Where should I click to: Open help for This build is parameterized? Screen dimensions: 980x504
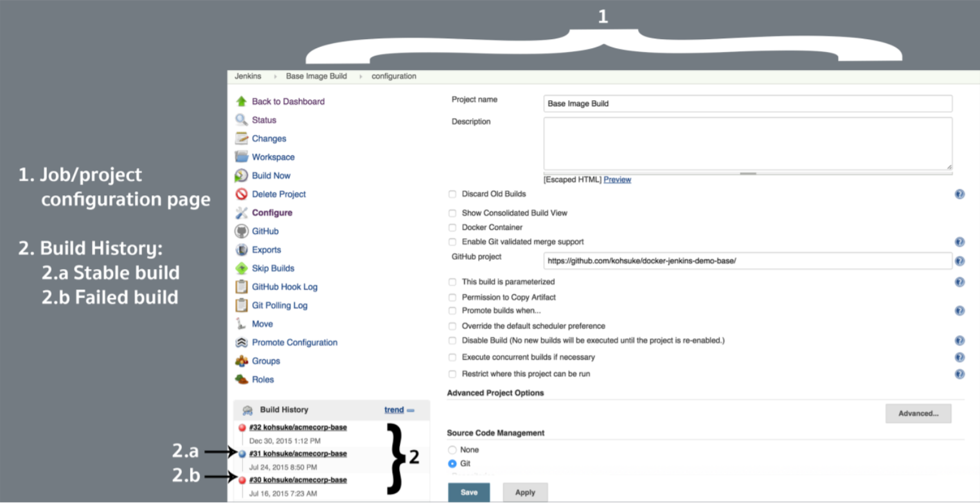pos(959,282)
